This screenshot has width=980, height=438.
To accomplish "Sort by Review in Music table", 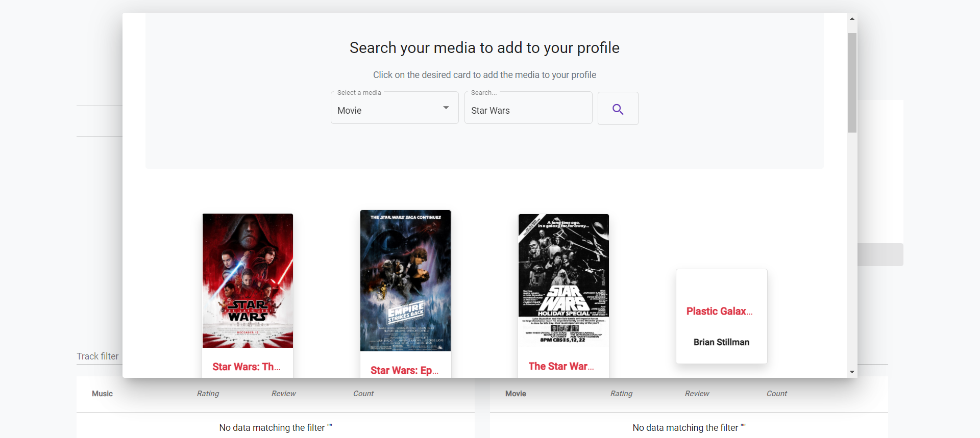I will tap(283, 394).
